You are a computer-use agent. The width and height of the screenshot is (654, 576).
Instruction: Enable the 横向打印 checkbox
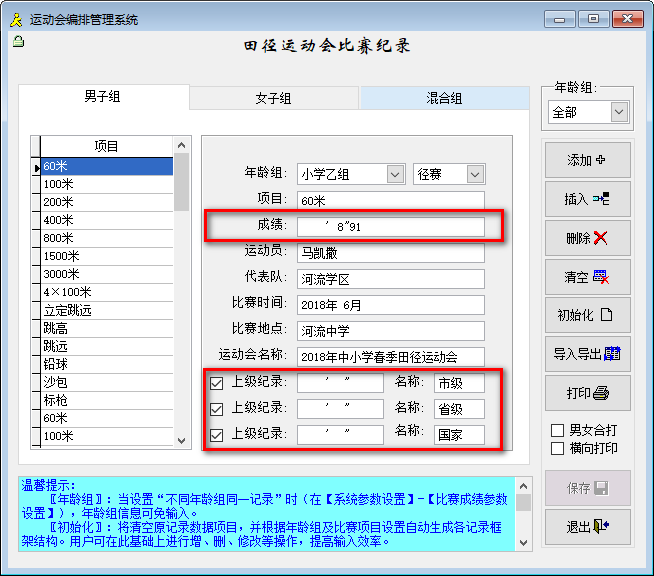pos(558,448)
